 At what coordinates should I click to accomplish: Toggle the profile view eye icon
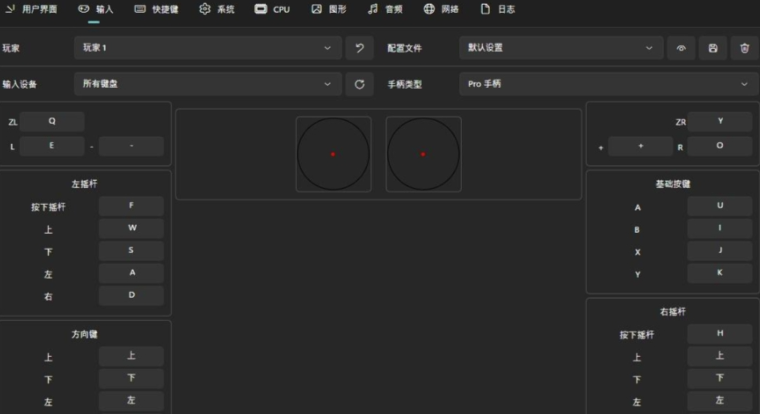681,48
